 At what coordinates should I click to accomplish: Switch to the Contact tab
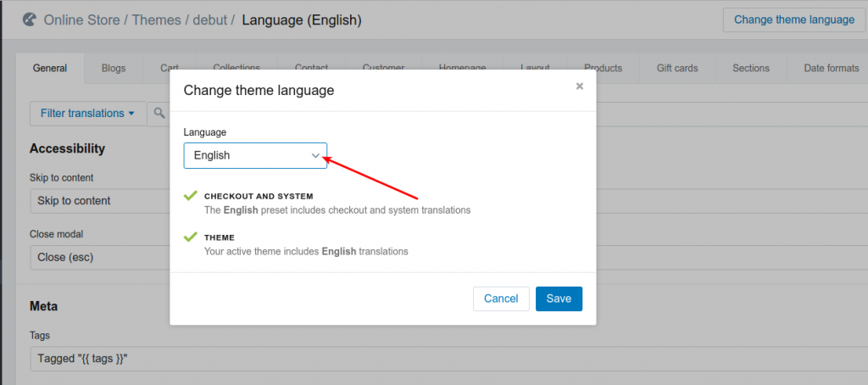[311, 68]
